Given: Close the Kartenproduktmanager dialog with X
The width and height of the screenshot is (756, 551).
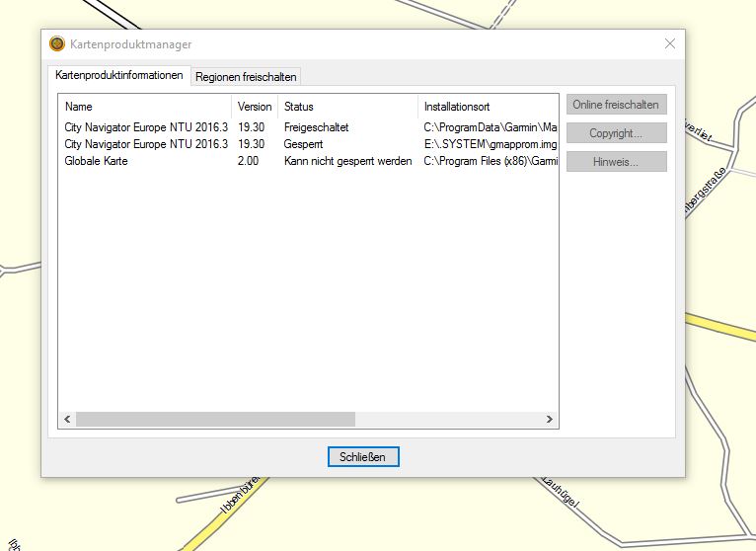Looking at the screenshot, I should [670, 43].
